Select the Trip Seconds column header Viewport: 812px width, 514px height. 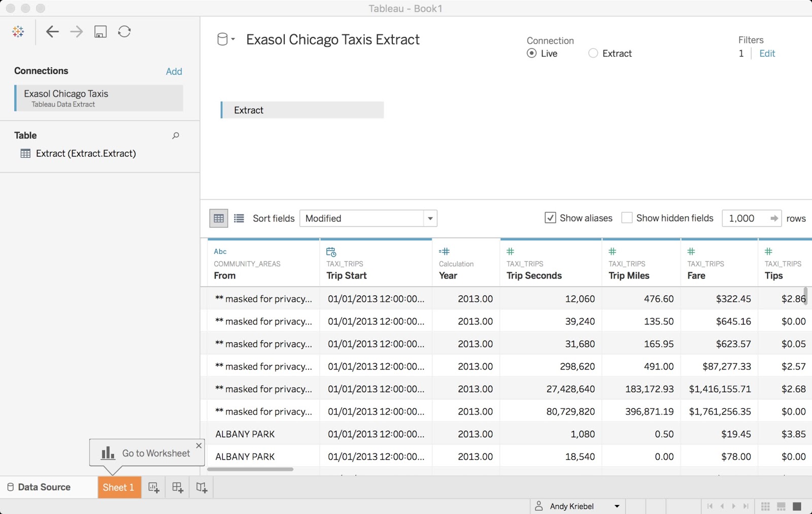coord(551,263)
